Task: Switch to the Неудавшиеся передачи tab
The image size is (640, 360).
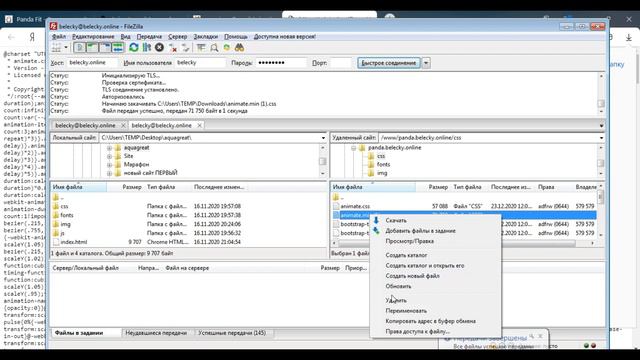Action: point(156,333)
